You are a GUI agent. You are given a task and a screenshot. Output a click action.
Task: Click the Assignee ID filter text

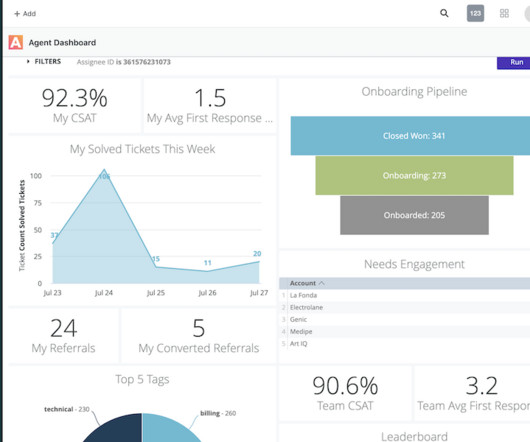[124, 62]
